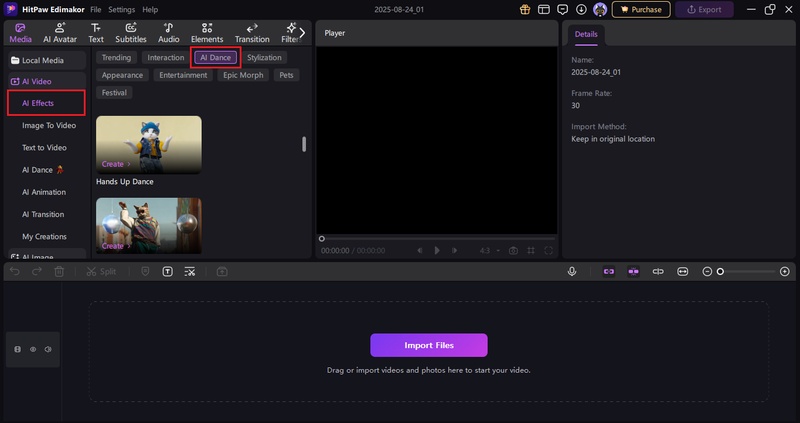
Task: Select the Appearance category chip
Action: click(x=122, y=75)
